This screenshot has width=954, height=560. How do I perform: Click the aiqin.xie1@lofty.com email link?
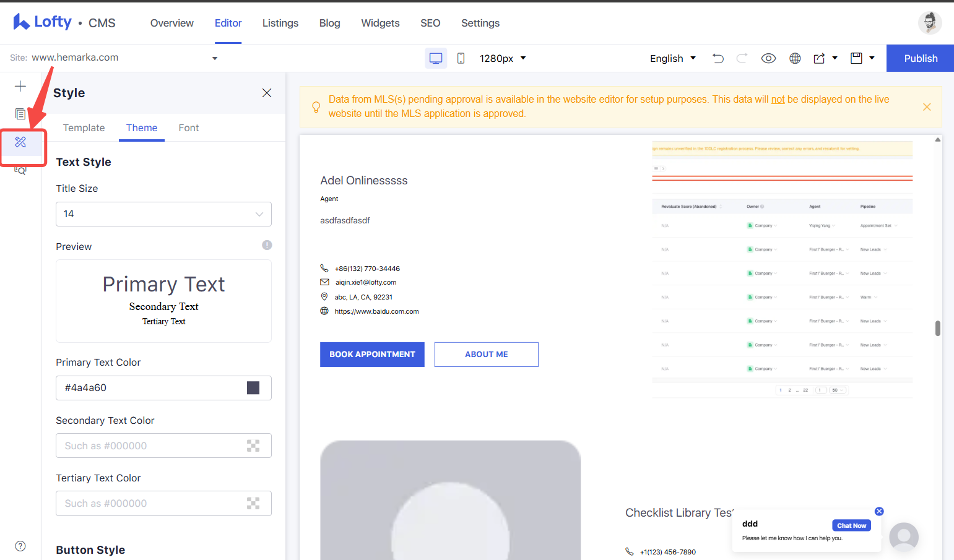(366, 282)
